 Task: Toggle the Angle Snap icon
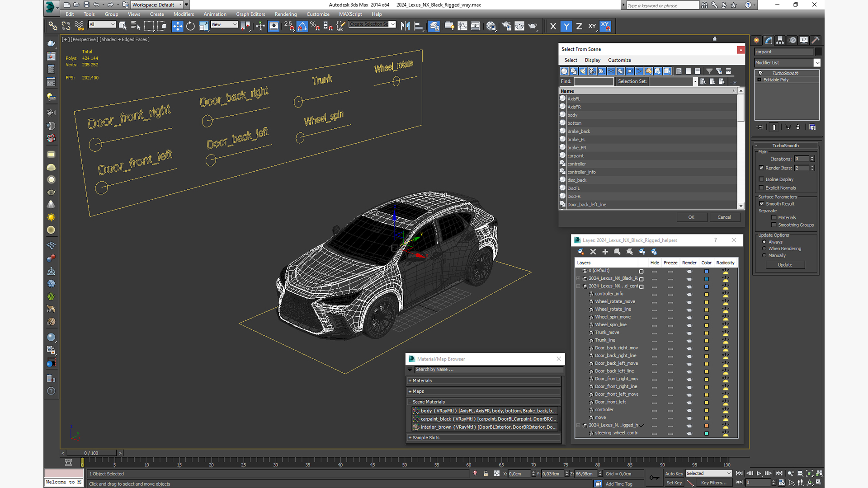302,26
